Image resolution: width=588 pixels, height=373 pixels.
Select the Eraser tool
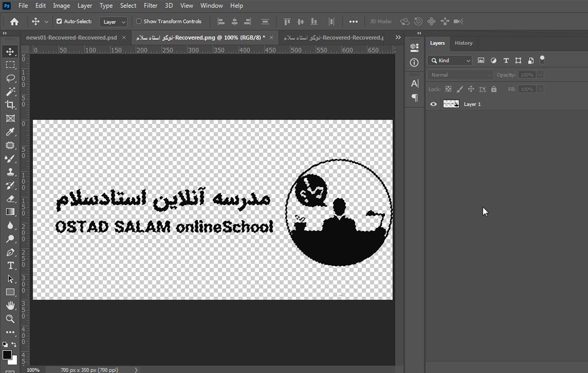tap(10, 199)
